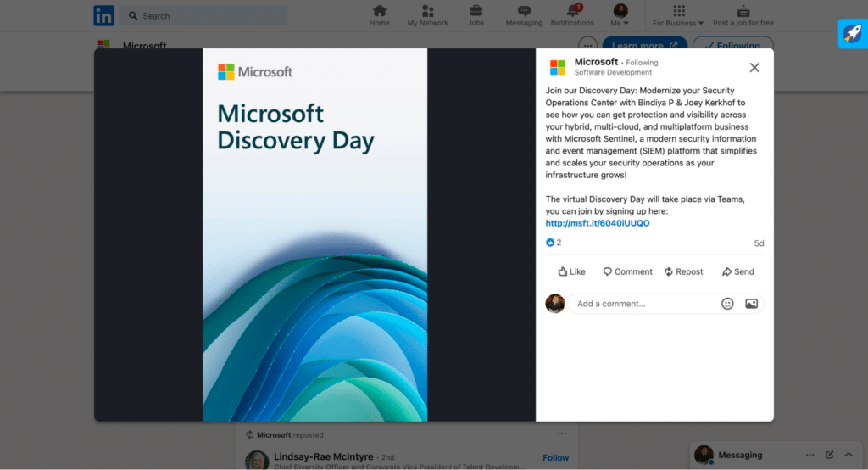This screenshot has width=868, height=470.
Task: Open Messaging in top navigation bar
Action: coord(524,15)
